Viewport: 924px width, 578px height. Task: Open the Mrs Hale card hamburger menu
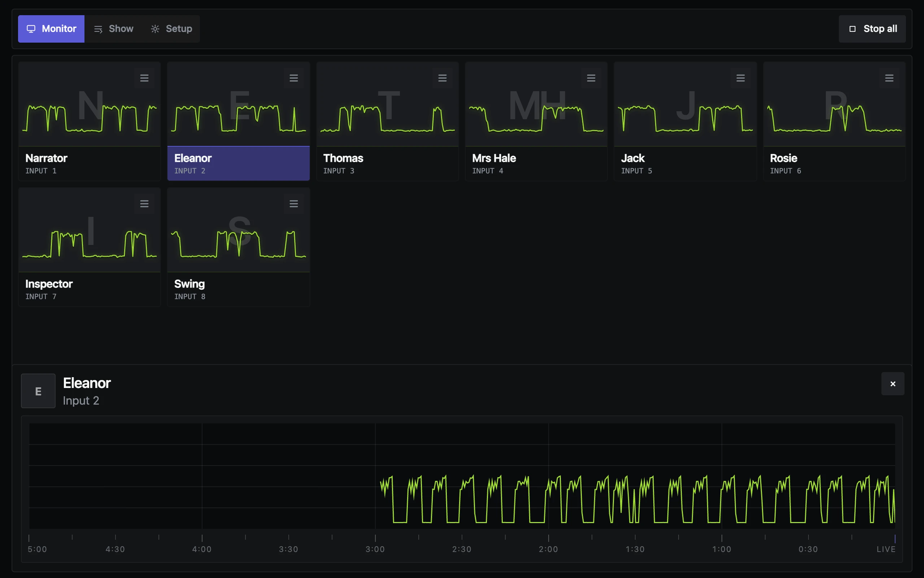pyautogui.click(x=591, y=78)
